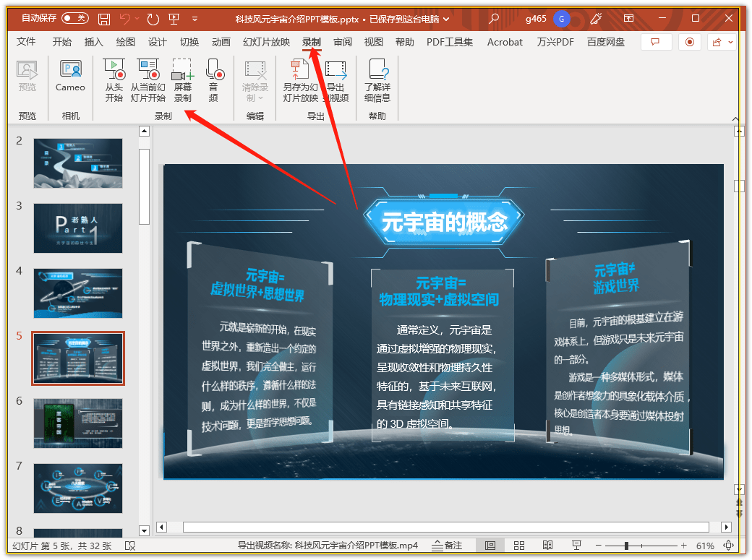The width and height of the screenshot is (752, 560).
Task: Switch to the 动画 tab
Action: click(221, 42)
